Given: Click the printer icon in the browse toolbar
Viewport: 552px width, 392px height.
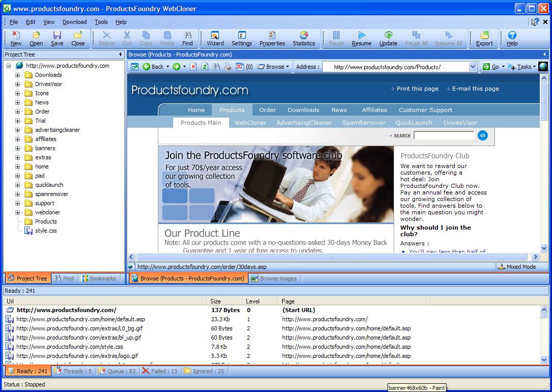Looking at the screenshot, I should pos(228,67).
